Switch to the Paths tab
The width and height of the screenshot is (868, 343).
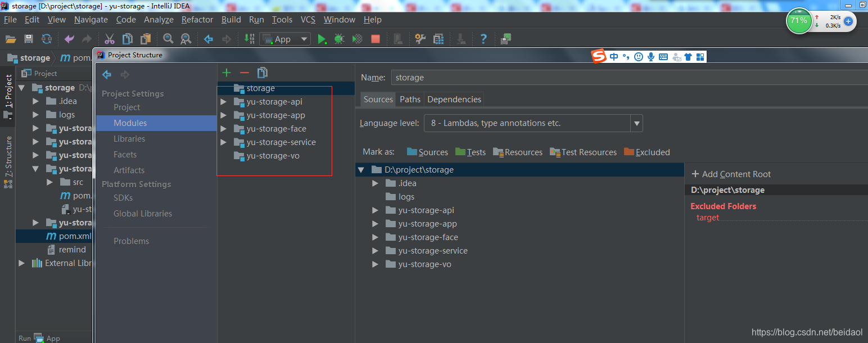tap(410, 99)
